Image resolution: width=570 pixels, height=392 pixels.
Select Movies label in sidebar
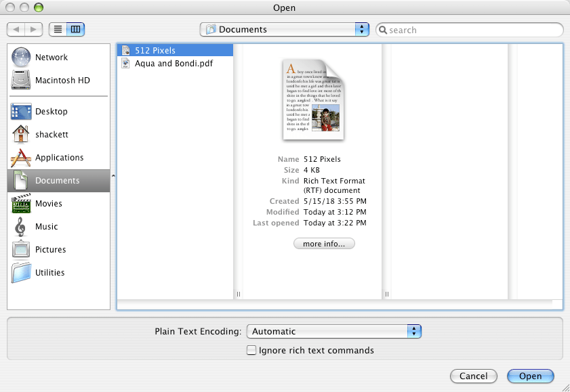(x=49, y=204)
